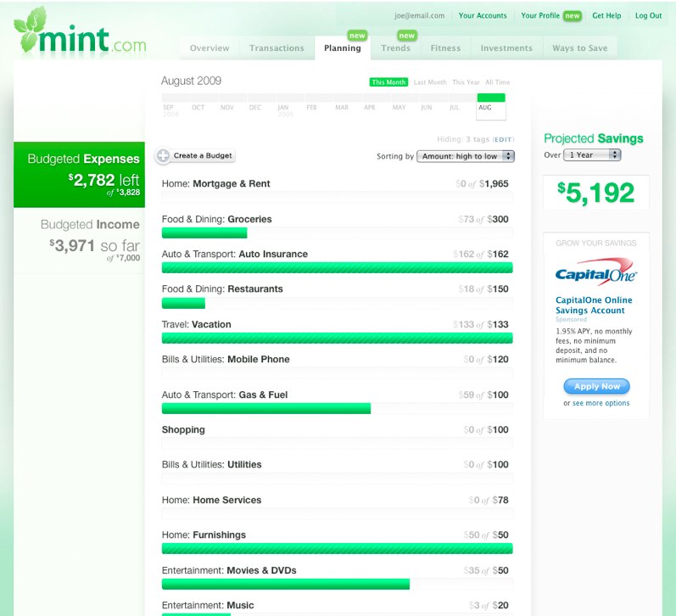
Task: Click the Apply Now button
Action: click(596, 386)
